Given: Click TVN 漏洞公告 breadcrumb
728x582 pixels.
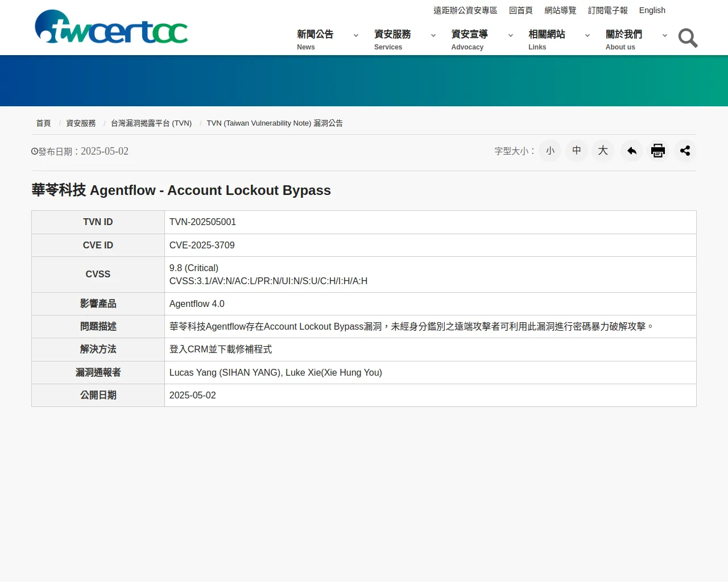Looking at the screenshot, I should click(x=275, y=123).
